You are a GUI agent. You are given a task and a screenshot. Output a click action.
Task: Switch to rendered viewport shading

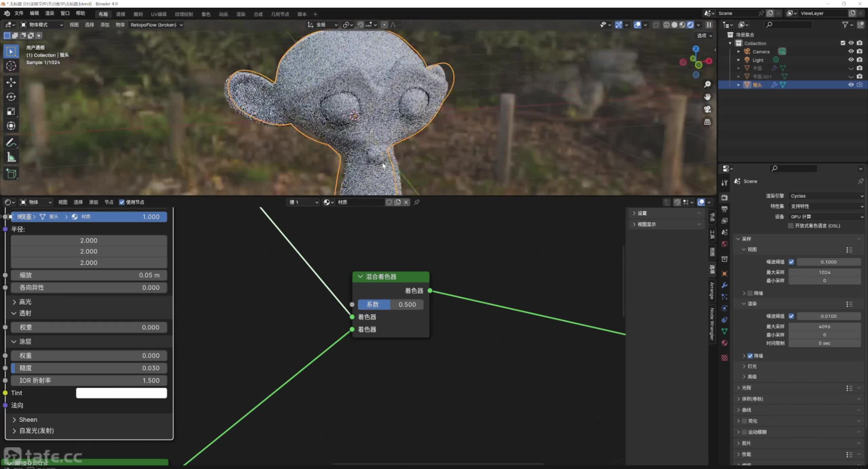click(690, 25)
